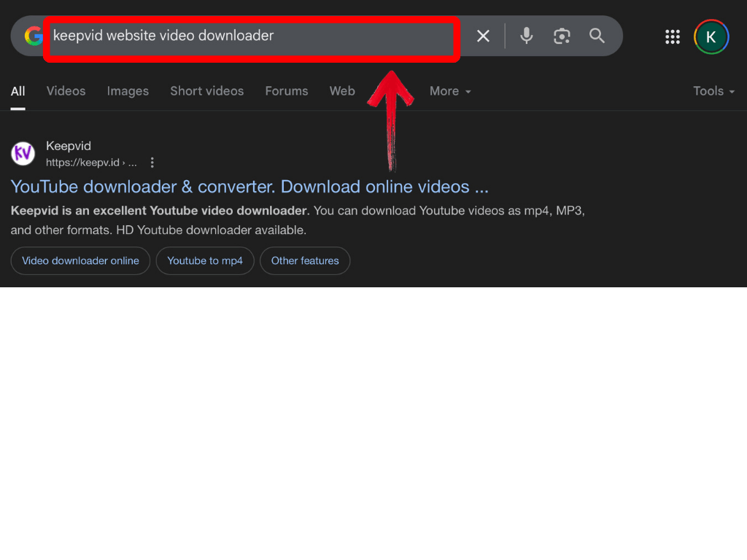This screenshot has width=747, height=560.
Task: Switch to the Images tab
Action: 128,90
